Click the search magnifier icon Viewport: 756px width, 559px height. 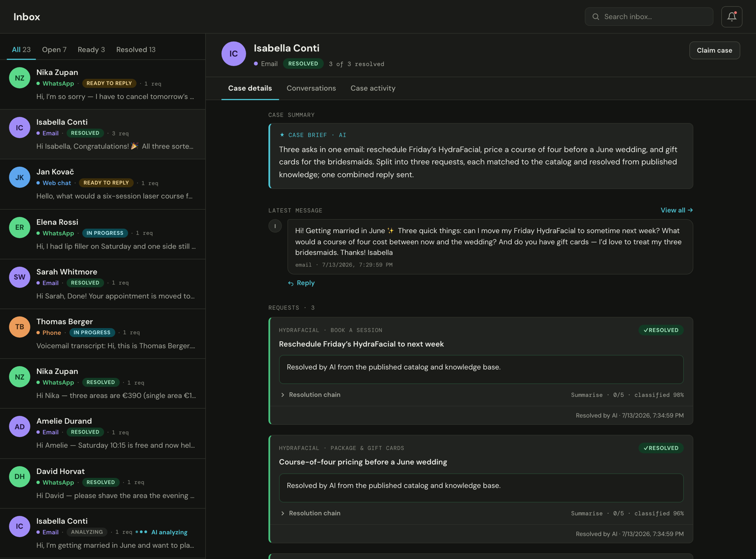point(595,17)
